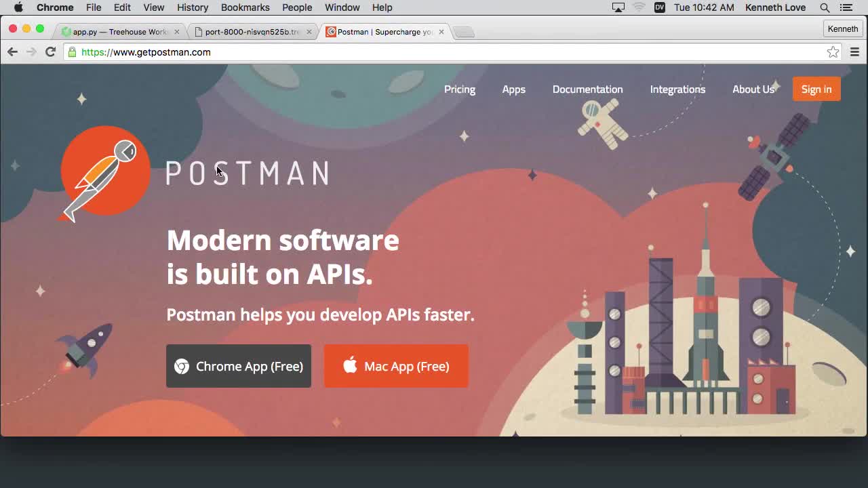
Task: Open the About Us link
Action: (x=753, y=89)
